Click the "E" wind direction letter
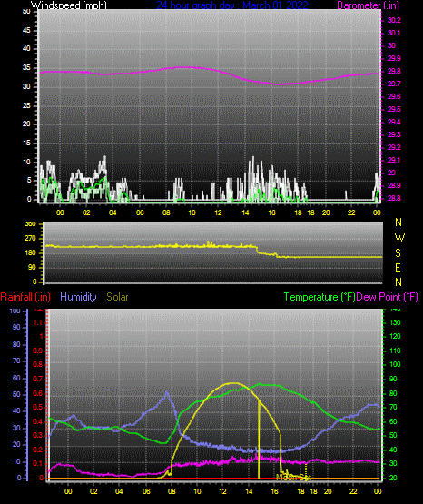Viewport: 423px width, 504px height. point(398,267)
